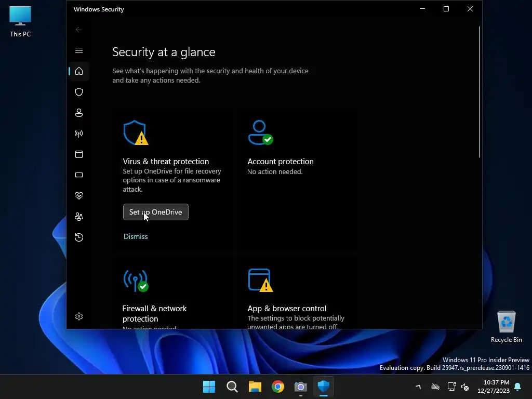
Task: Open Firewall & network protection heading
Action: [154, 313]
